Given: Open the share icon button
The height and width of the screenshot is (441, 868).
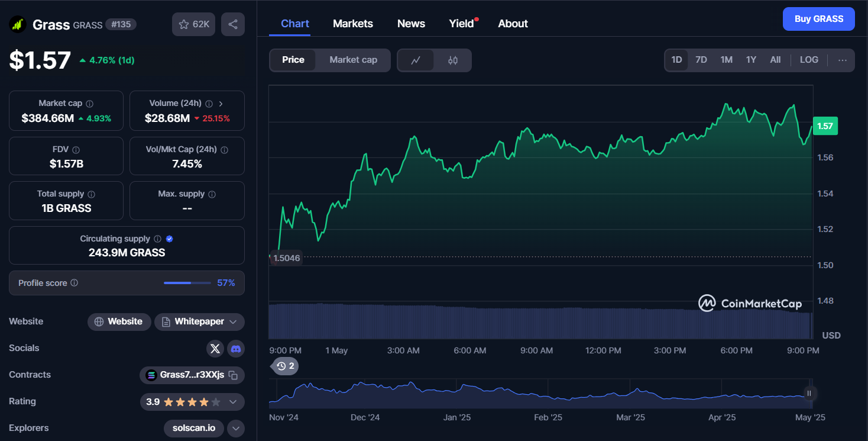Looking at the screenshot, I should point(233,24).
